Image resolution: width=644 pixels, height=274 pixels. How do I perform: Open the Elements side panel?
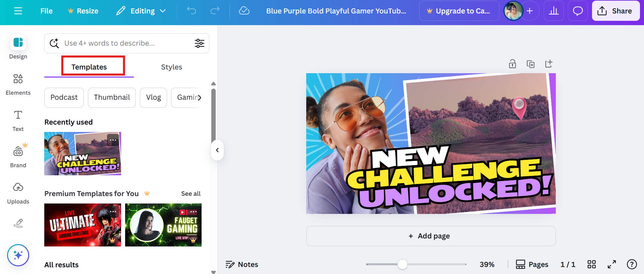[18, 85]
